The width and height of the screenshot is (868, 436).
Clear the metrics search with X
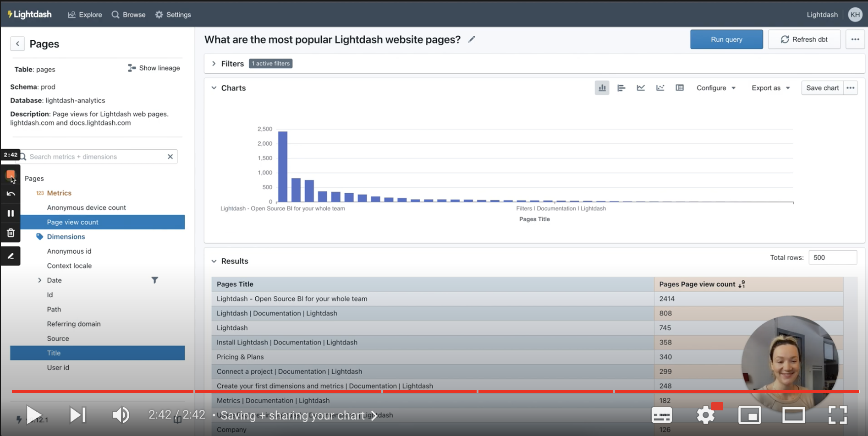coord(170,157)
